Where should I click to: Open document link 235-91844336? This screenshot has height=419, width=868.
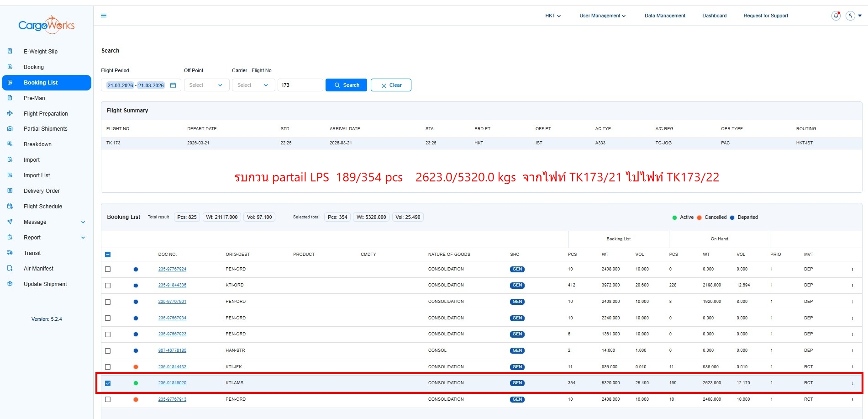click(172, 285)
